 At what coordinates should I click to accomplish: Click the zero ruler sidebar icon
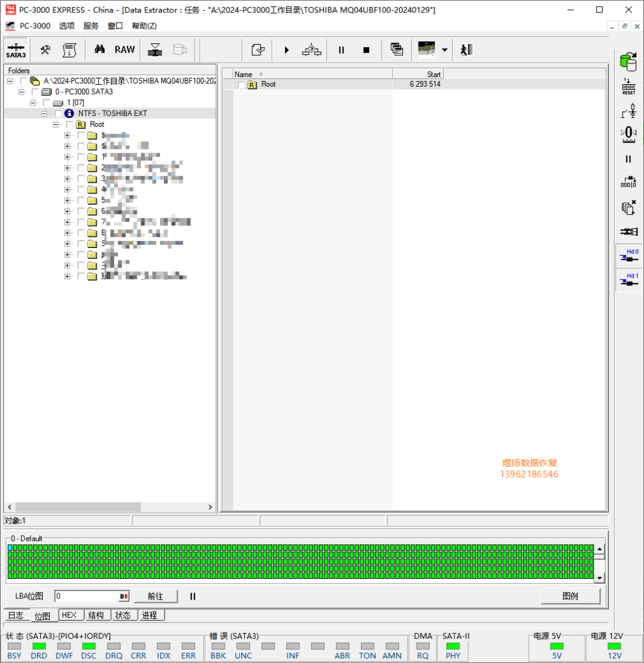click(x=628, y=135)
